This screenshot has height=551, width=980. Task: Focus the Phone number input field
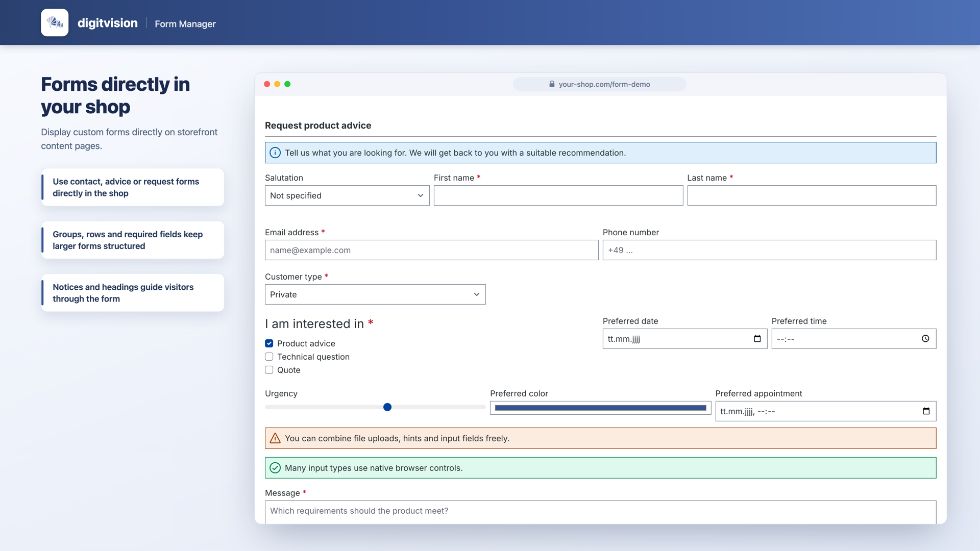769,250
